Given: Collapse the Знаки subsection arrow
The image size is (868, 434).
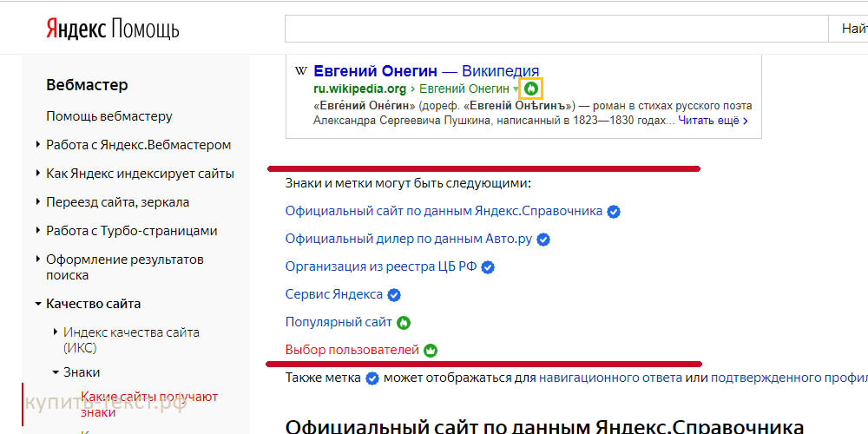Looking at the screenshot, I should pyautogui.click(x=56, y=372).
